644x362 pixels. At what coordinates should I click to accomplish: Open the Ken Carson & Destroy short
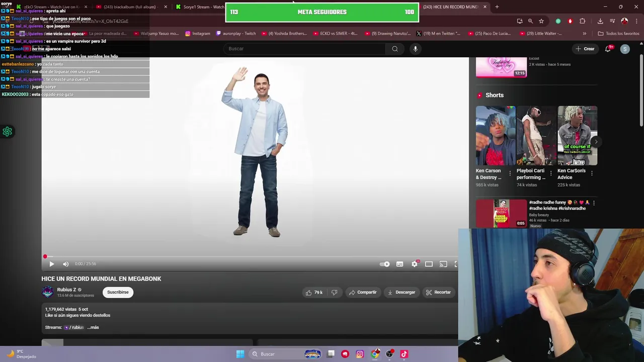[x=496, y=135]
